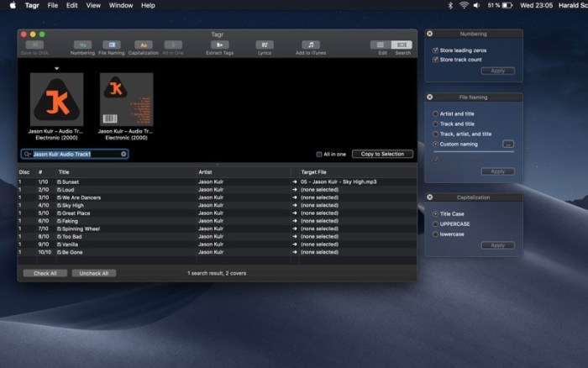Select the "Sky High" track title

click(x=73, y=206)
